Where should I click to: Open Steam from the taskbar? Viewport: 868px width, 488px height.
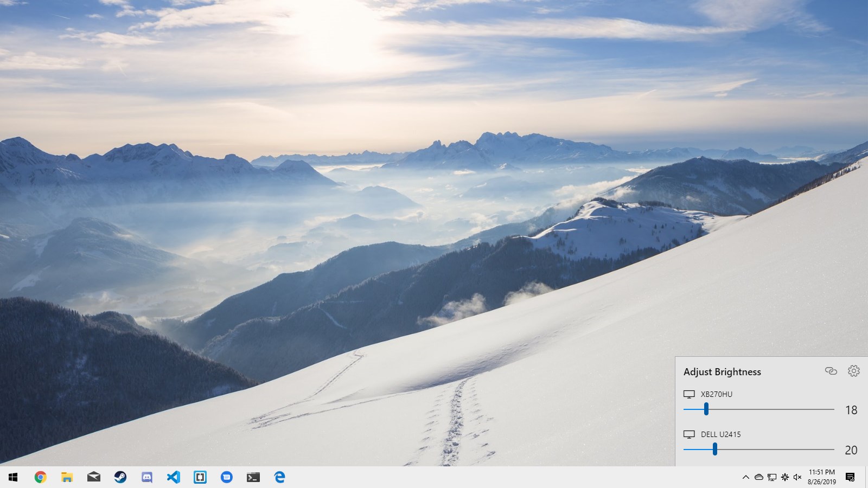tap(120, 478)
